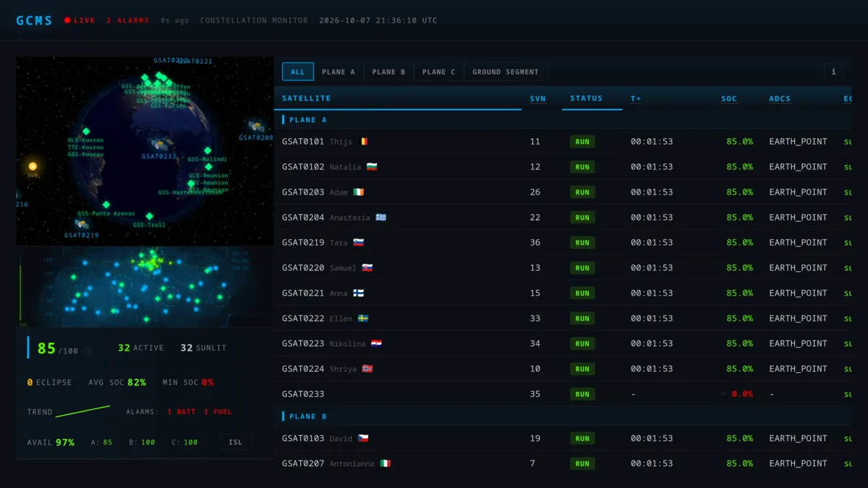Image resolution: width=868 pixels, height=488 pixels.
Task: Select the GSS-Punta Arenas station diamond
Action: click(x=106, y=205)
